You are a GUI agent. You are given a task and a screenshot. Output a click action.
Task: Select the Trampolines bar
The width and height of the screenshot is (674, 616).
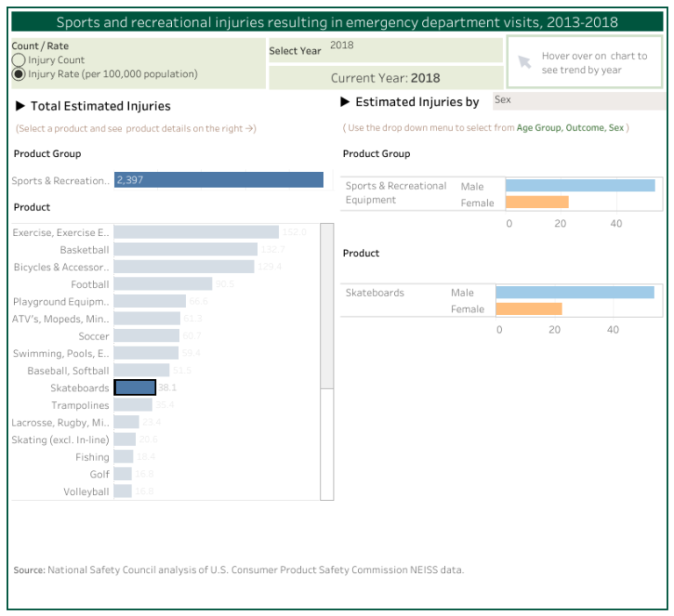[x=133, y=405]
